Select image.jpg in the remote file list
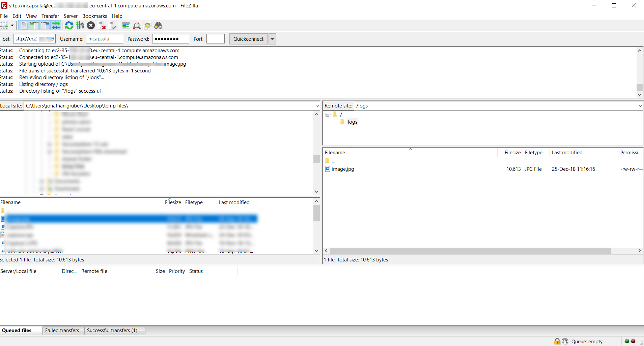The height and width of the screenshot is (346, 644). [x=343, y=169]
